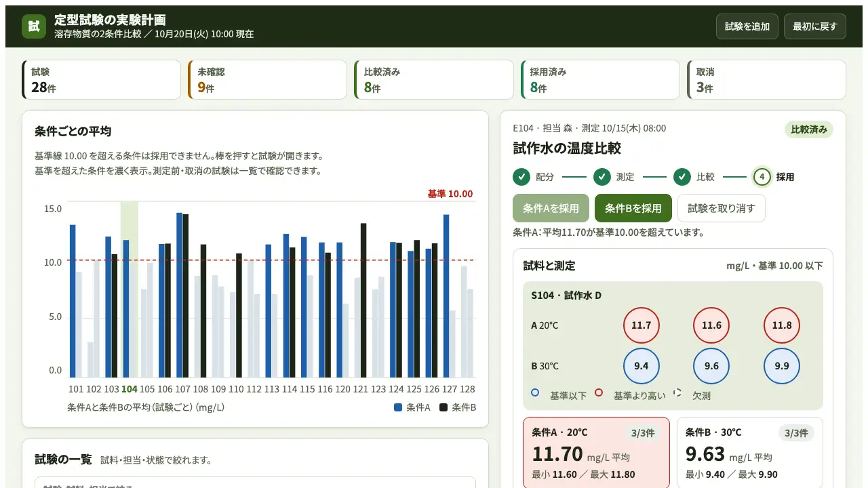Click the greyed 条件Aを採用 button
Image resolution: width=868 pixels, height=488 pixels.
click(x=551, y=208)
